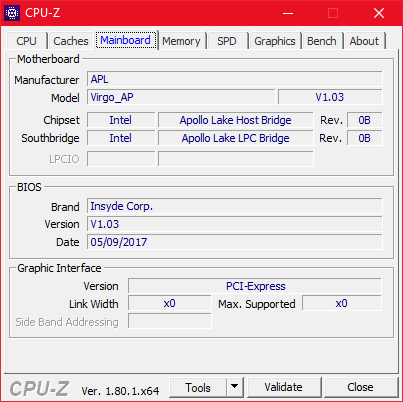Click the Validate button
The height and width of the screenshot is (402, 403).
tap(284, 387)
